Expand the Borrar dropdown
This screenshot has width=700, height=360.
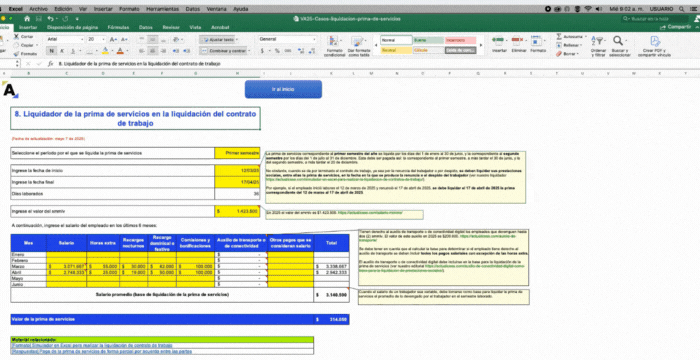[x=579, y=54]
